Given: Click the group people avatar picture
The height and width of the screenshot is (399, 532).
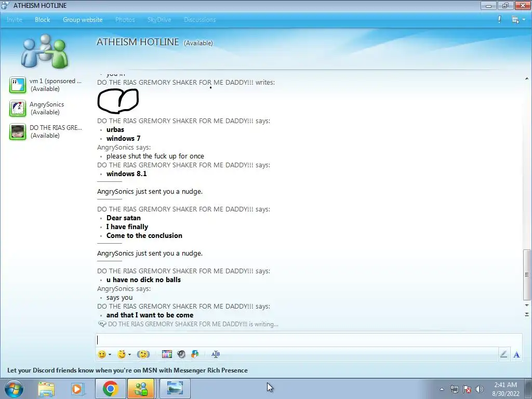Looking at the screenshot, I should pyautogui.click(x=45, y=51).
